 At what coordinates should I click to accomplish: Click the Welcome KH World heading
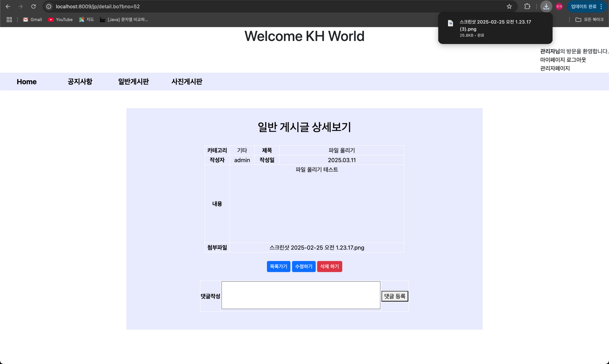[x=304, y=36]
